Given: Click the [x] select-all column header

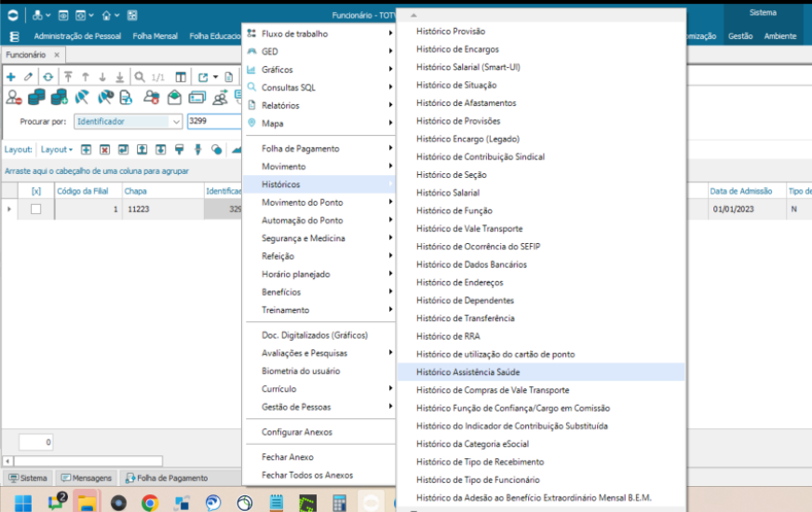Looking at the screenshot, I should pos(36,191).
